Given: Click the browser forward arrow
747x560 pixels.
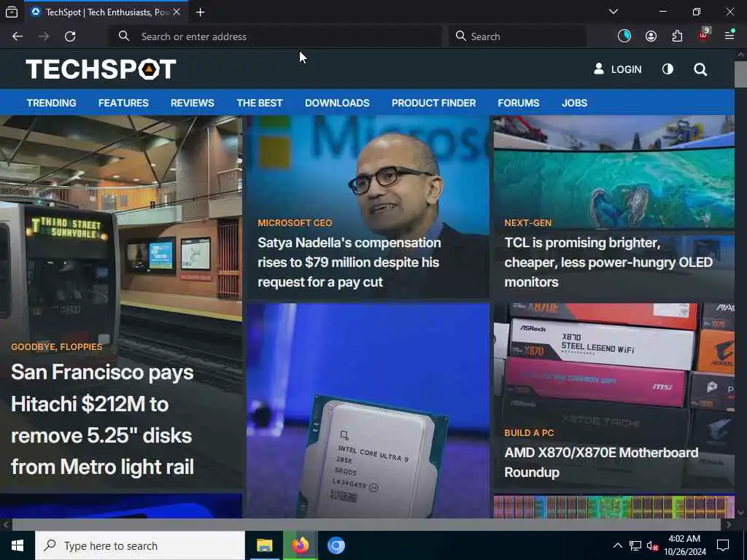Looking at the screenshot, I should [44, 36].
